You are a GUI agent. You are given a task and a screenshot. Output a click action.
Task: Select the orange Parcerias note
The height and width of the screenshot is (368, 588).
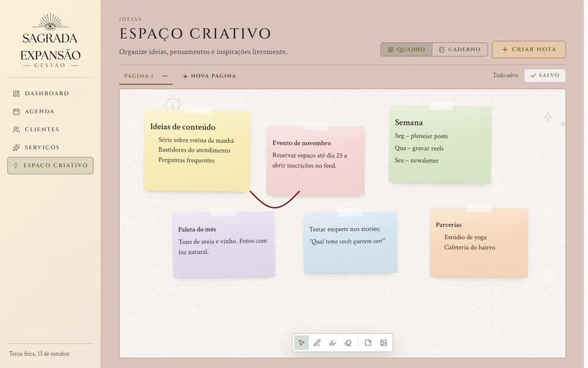pos(479,243)
